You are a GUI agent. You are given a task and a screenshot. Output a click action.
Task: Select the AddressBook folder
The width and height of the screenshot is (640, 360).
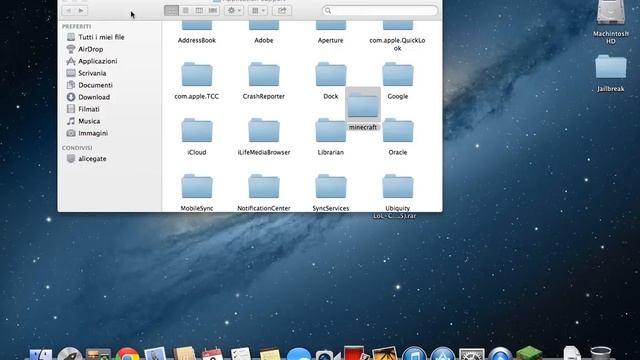pos(197,27)
